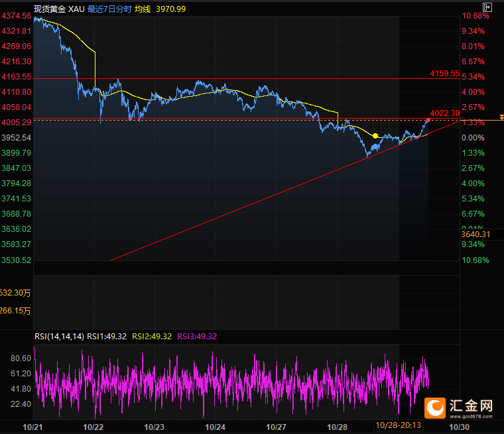The width and height of the screenshot is (504, 434).
Task: Click the 均线 moving-average label
Action: [x=143, y=9]
